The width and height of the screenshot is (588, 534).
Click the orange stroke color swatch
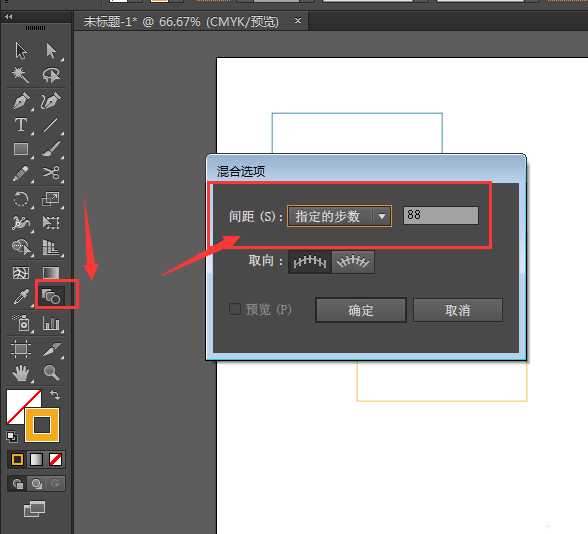tap(42, 425)
